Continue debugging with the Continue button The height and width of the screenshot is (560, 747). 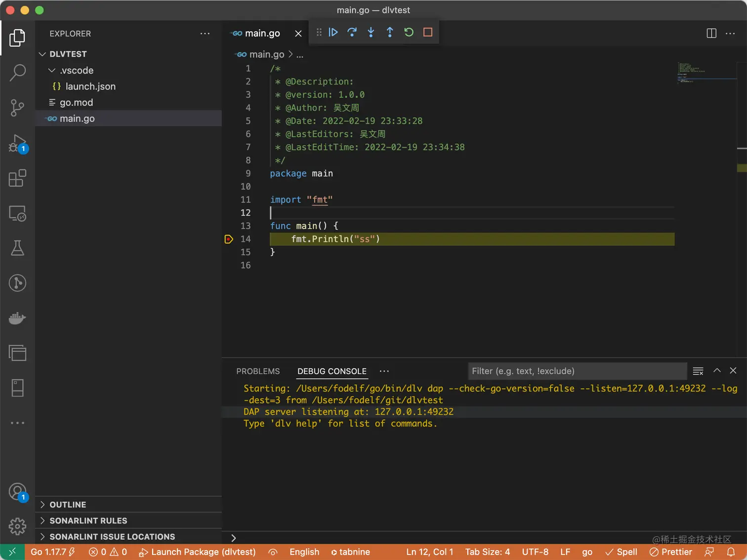point(333,32)
